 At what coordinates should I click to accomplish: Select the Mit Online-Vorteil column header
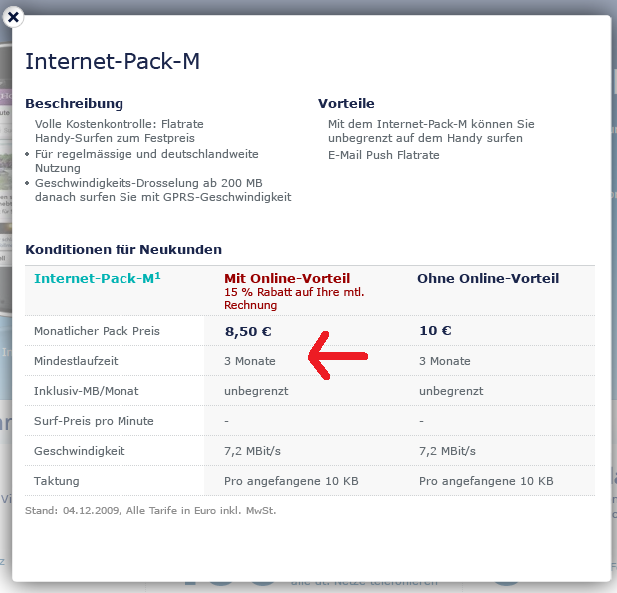[287, 278]
